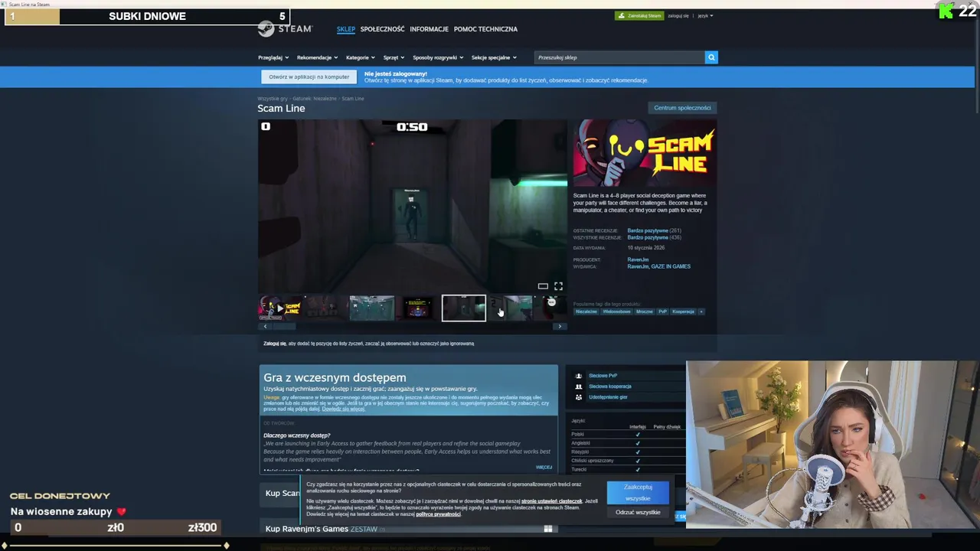Open the POMOC TECHNICZNA tab

[x=485, y=29]
